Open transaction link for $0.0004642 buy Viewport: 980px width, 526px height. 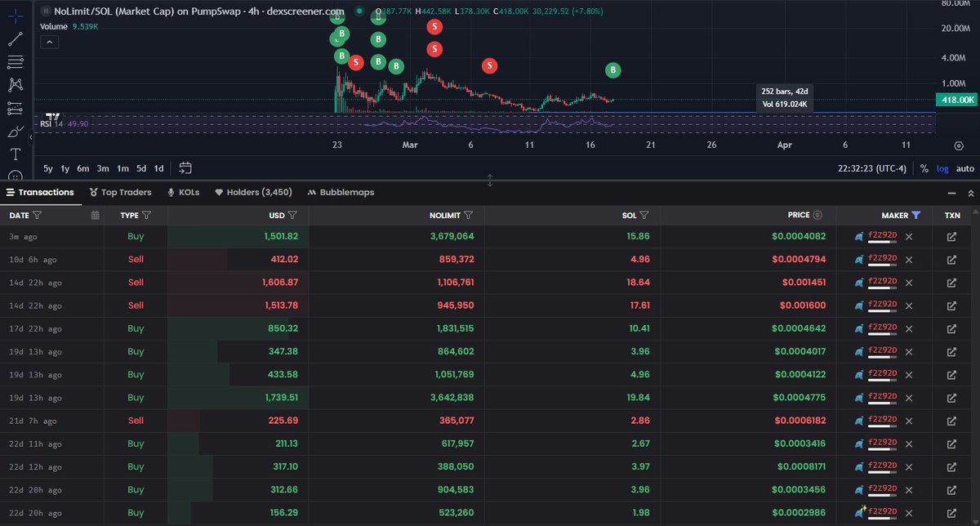[951, 328]
